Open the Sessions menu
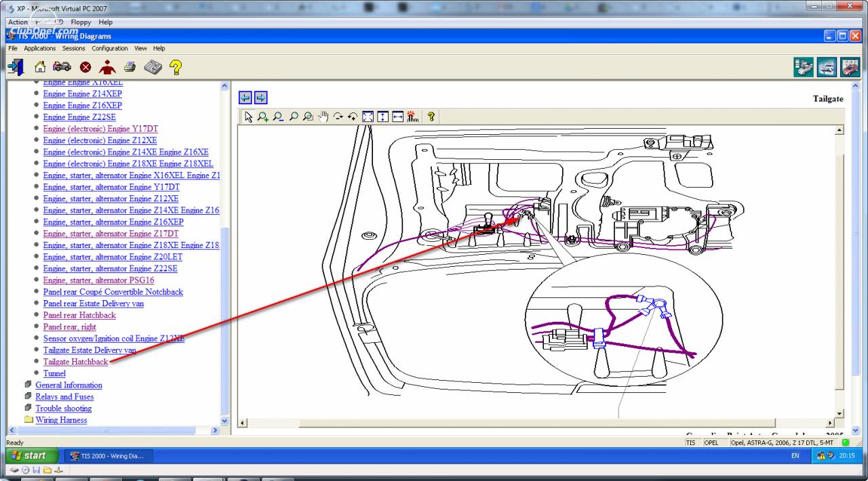This screenshot has width=868, height=481. click(x=74, y=48)
